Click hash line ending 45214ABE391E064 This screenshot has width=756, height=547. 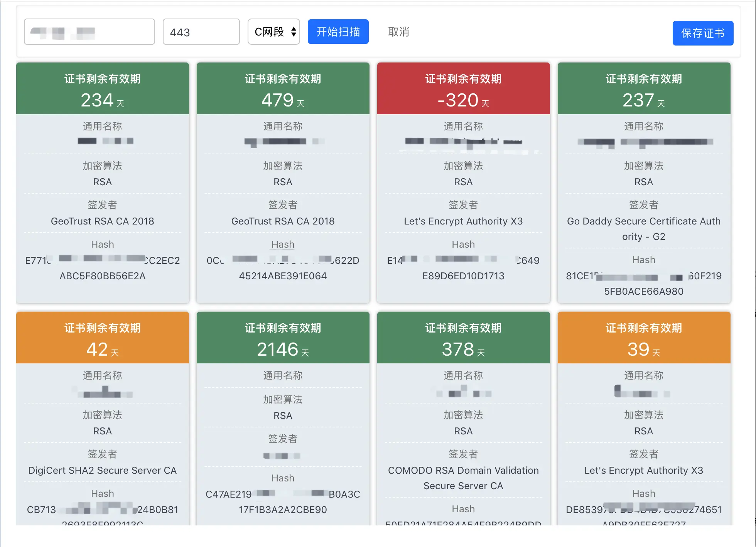pyautogui.click(x=283, y=276)
